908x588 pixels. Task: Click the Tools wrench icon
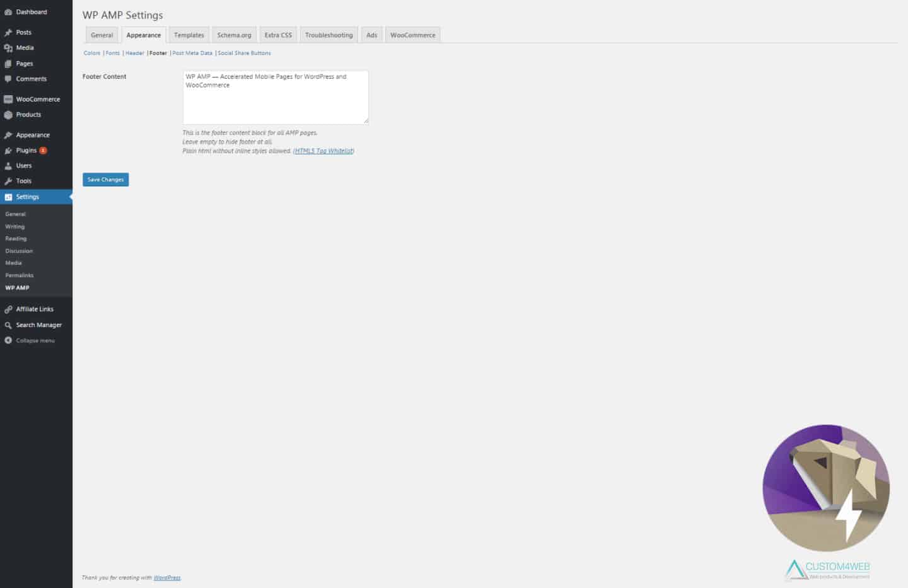pyautogui.click(x=8, y=181)
